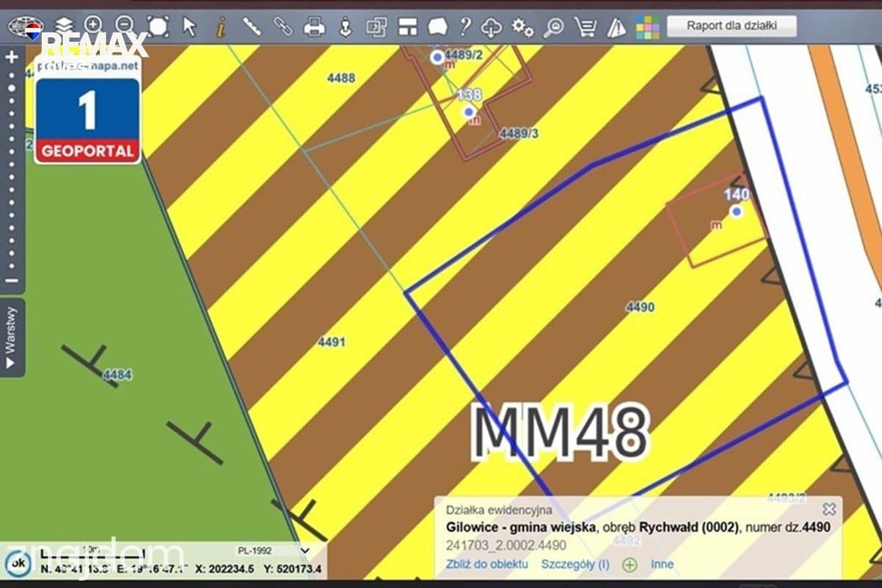Open the shopping cart icon
882x588 pixels.
(586, 28)
